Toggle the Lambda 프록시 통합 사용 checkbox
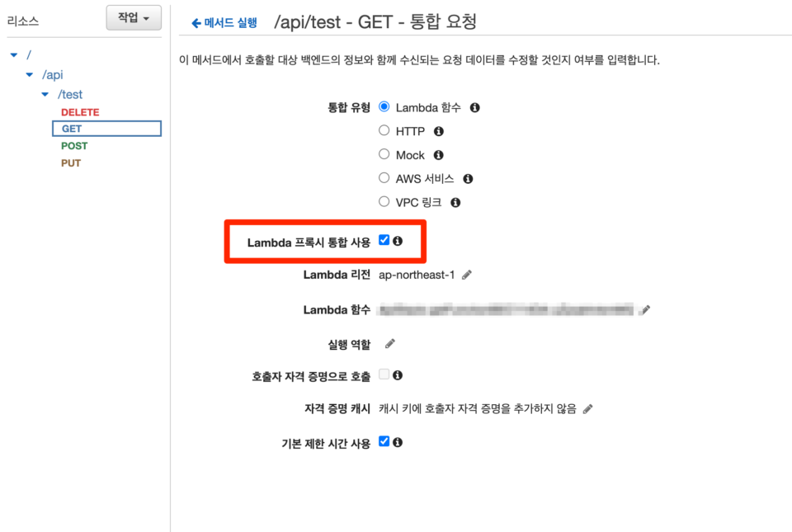 384,241
